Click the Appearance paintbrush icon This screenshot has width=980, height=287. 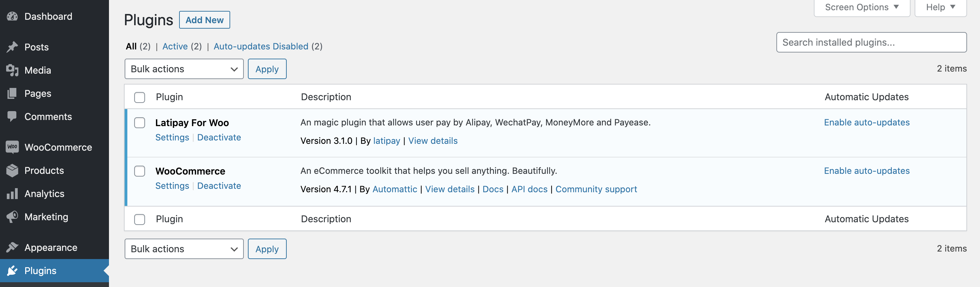(12, 247)
